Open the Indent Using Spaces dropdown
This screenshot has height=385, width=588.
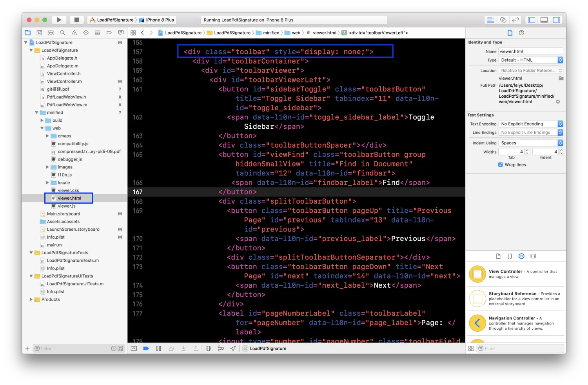pos(531,143)
